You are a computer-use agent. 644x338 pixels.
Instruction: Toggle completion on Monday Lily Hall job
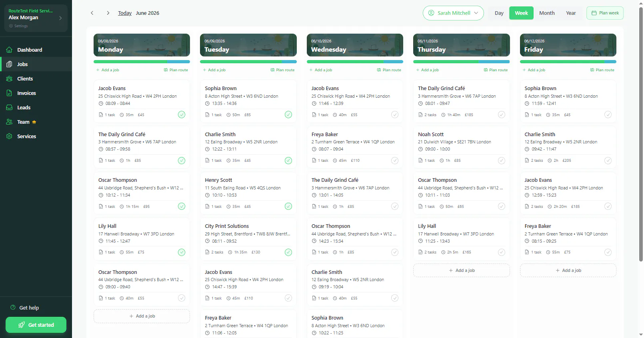182,252
